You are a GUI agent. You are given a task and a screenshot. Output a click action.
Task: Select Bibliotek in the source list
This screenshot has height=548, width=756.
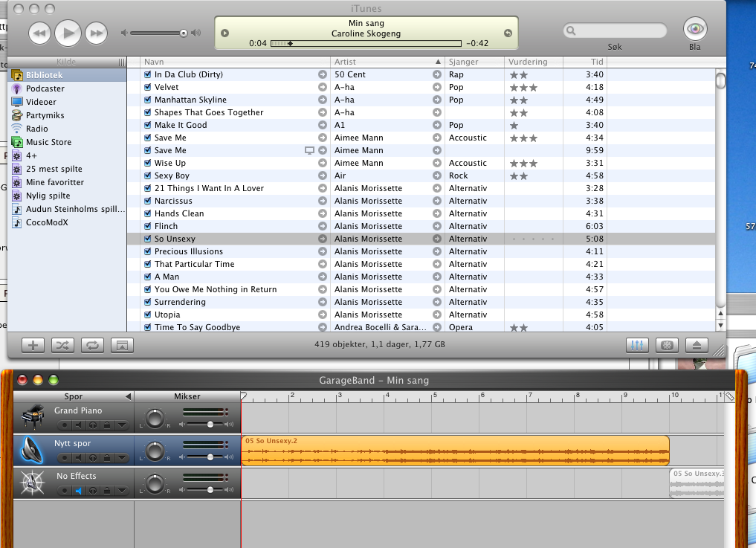tap(67, 75)
